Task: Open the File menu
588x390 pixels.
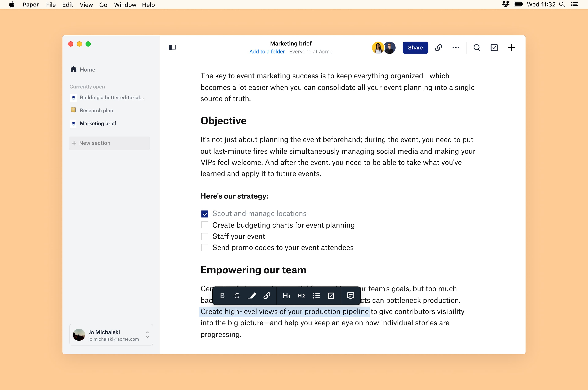Action: [x=51, y=4]
